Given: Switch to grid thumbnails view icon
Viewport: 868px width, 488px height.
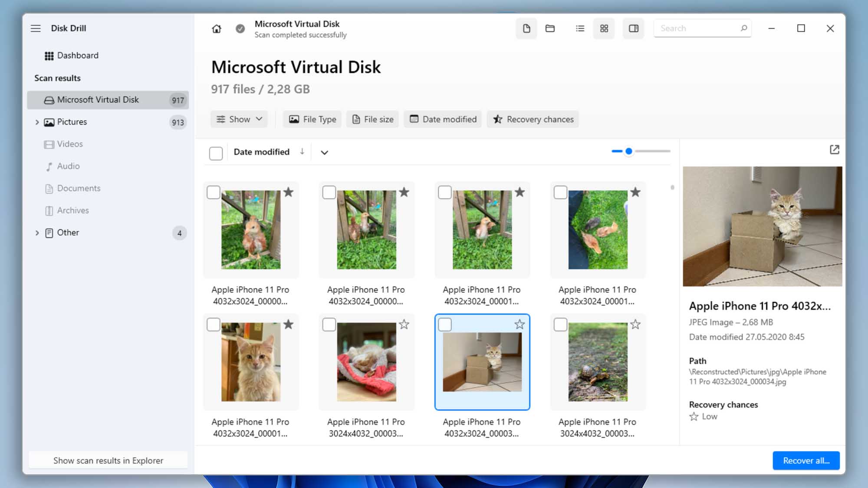Looking at the screenshot, I should pyautogui.click(x=604, y=29).
